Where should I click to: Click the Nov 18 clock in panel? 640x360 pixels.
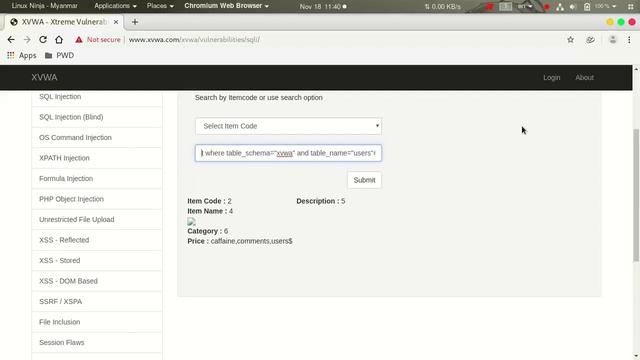tap(323, 7)
